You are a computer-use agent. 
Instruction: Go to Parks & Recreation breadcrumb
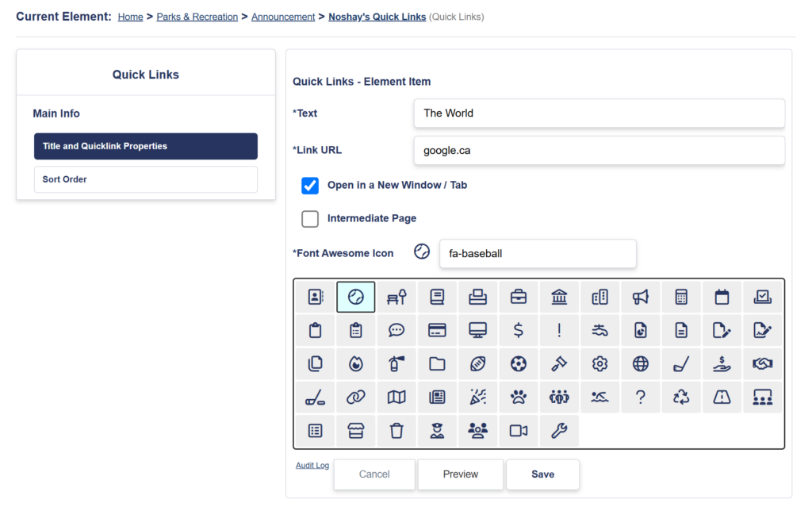197,17
